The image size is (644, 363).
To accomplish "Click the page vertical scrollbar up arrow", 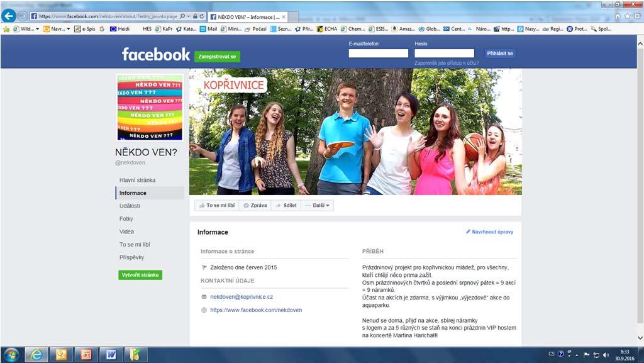I will [x=640, y=42].
